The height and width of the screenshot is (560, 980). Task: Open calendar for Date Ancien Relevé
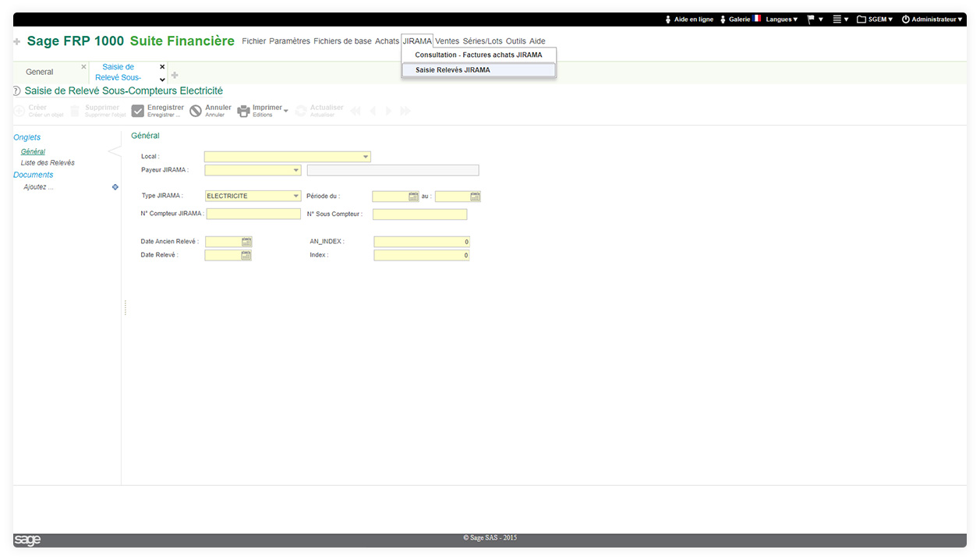pos(246,242)
